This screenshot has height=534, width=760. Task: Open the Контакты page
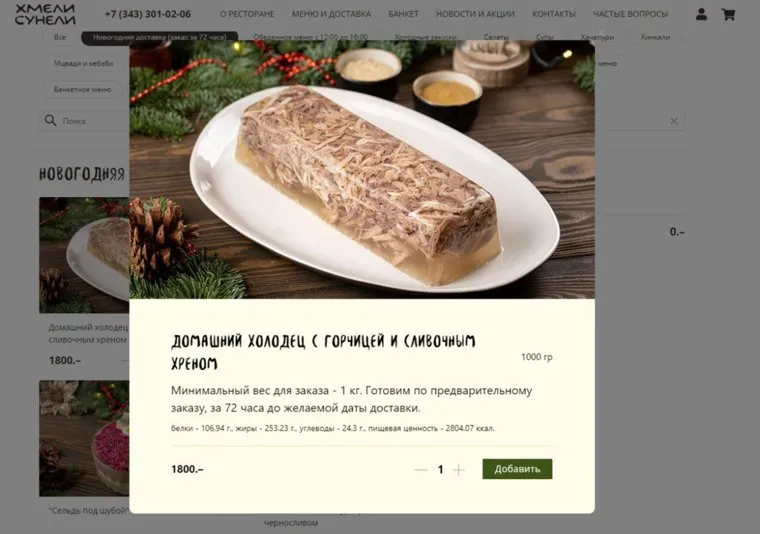point(554,14)
